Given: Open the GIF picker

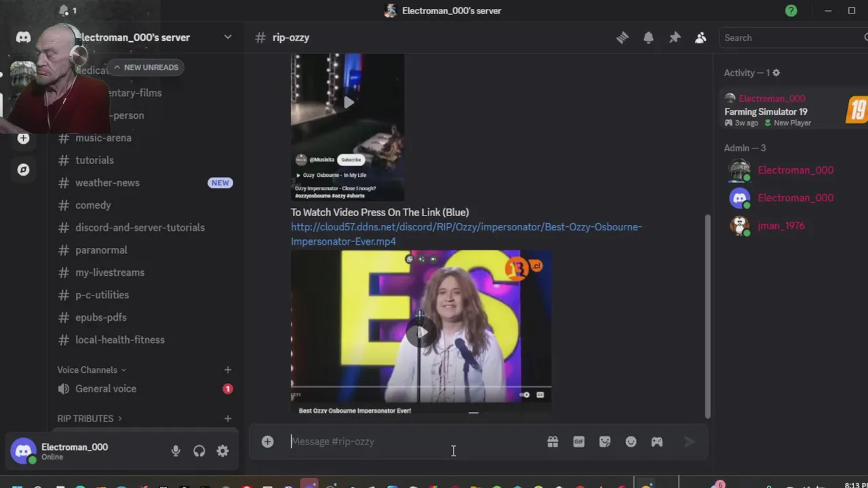Looking at the screenshot, I should [x=578, y=441].
